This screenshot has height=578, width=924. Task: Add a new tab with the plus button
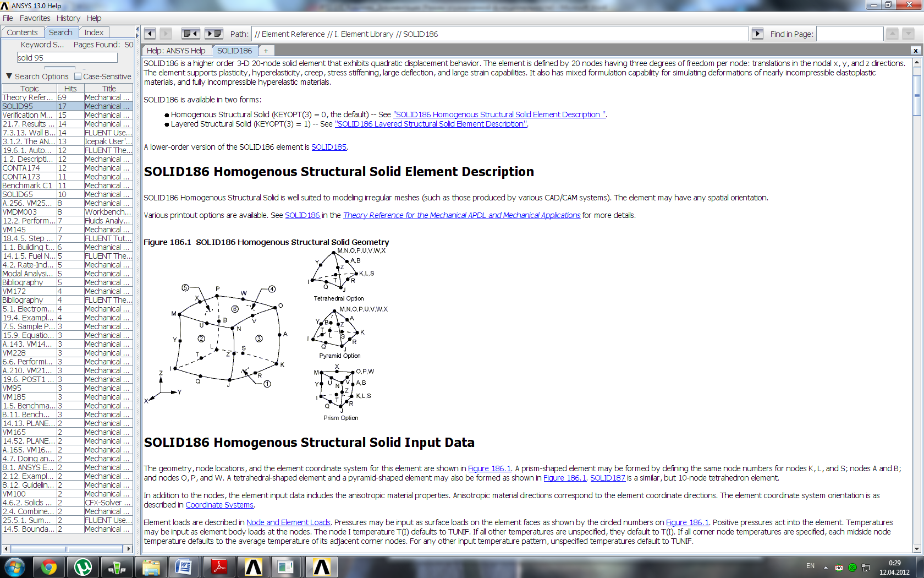click(x=266, y=51)
